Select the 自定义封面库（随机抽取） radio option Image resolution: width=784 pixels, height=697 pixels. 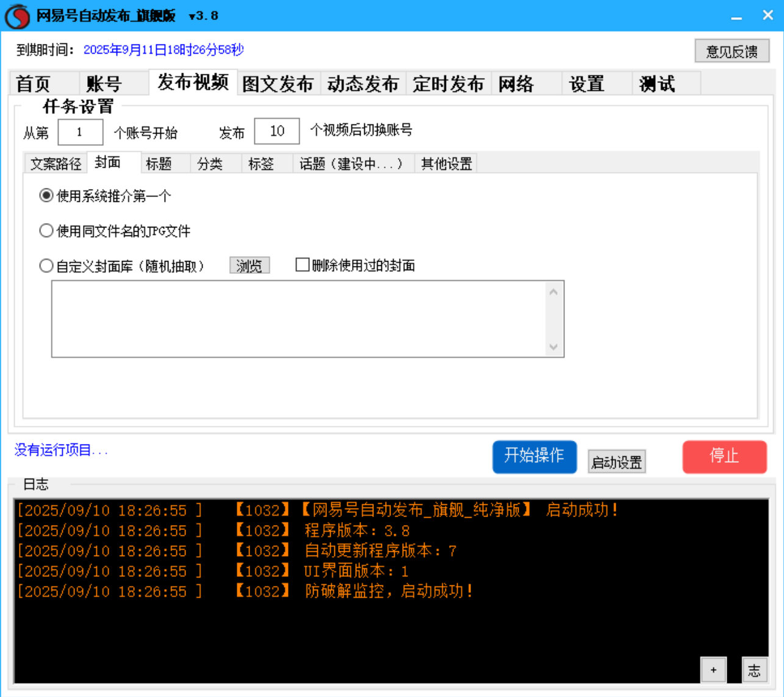[46, 265]
